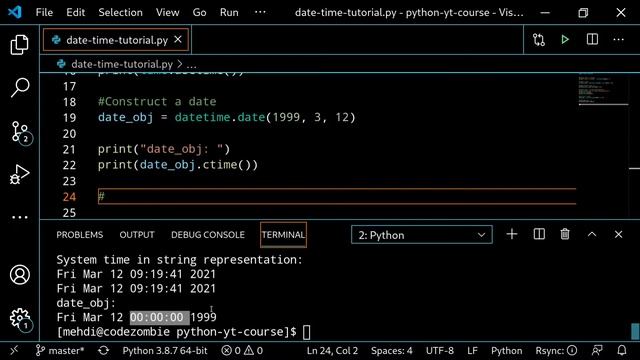Image resolution: width=640 pixels, height=360 pixels.
Task: Change indentation via Spaces: 4
Action: tap(391, 351)
